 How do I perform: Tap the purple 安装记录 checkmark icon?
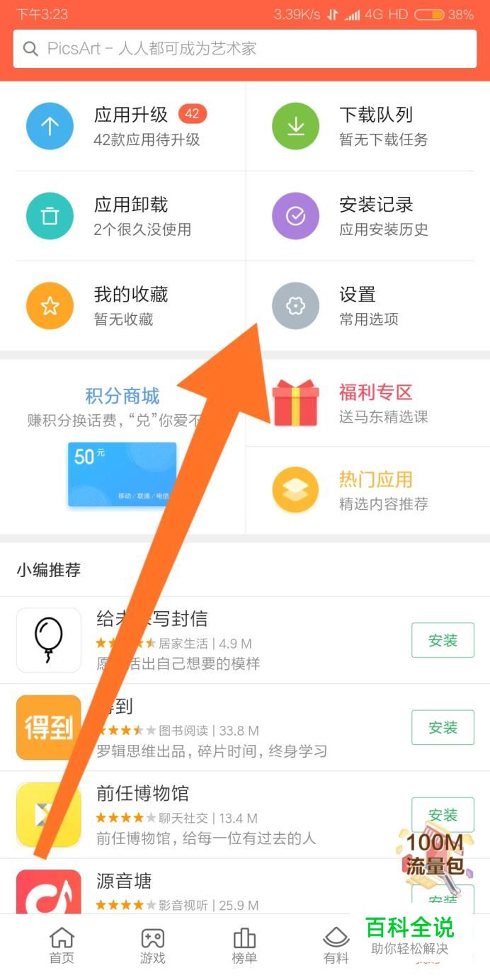295,216
